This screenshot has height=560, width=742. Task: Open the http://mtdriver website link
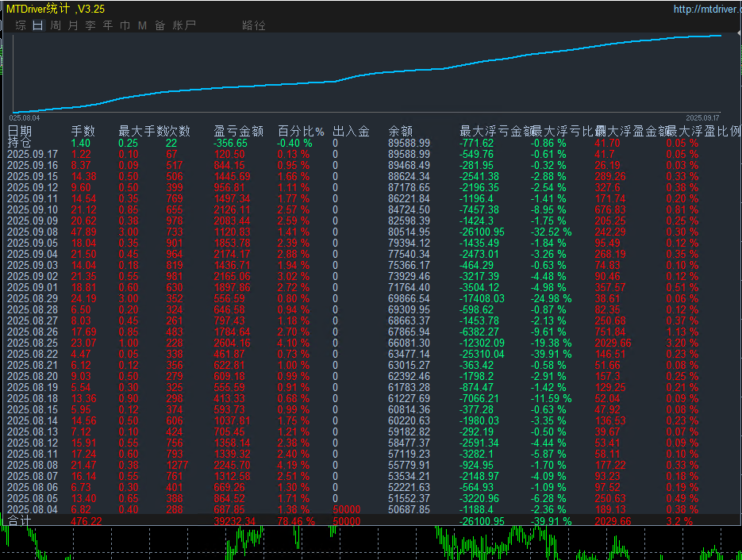[707, 9]
